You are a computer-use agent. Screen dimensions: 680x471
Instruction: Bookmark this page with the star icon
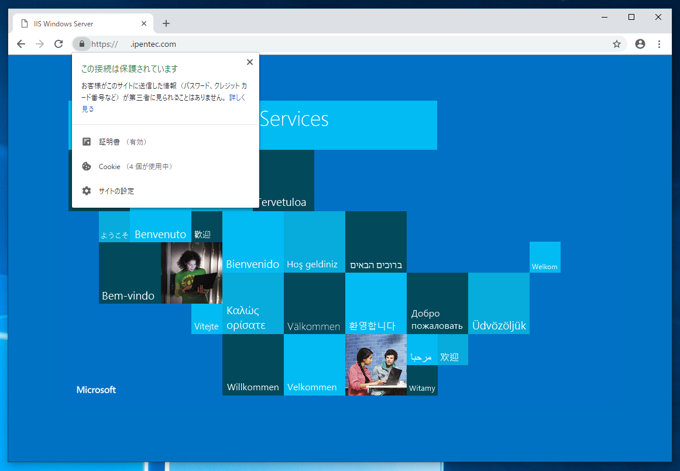pyautogui.click(x=616, y=44)
